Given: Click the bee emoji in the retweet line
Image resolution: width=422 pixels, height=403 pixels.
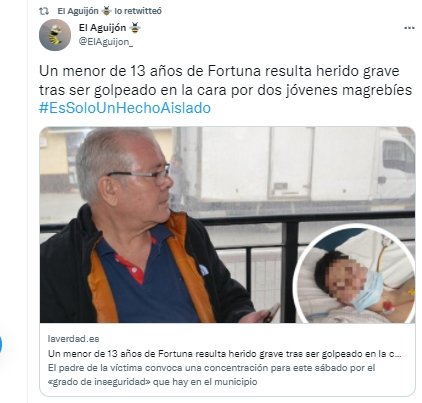Looking at the screenshot, I should pyautogui.click(x=106, y=11).
